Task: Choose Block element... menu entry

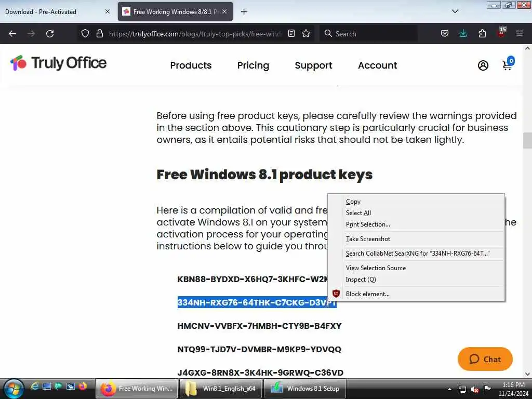Action: click(416, 294)
